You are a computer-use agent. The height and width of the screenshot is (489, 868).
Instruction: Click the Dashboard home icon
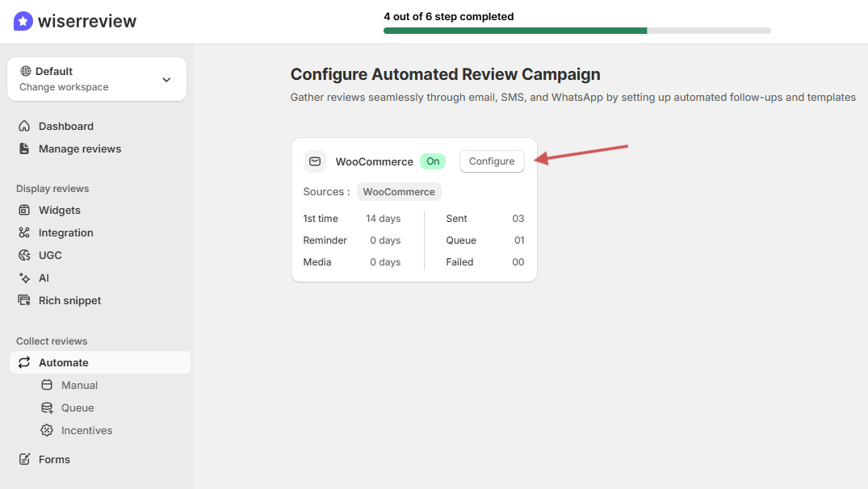pos(24,126)
